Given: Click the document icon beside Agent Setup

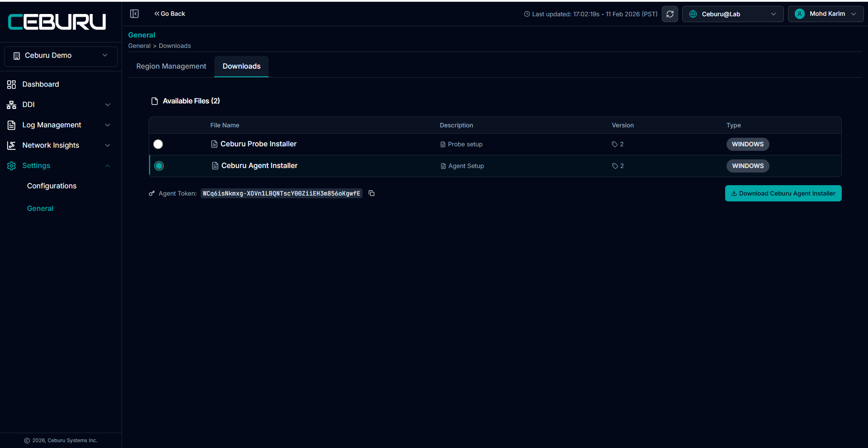Looking at the screenshot, I should pos(443,166).
